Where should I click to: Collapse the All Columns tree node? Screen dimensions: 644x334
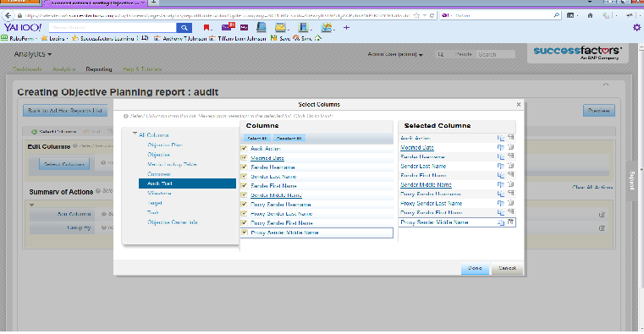(135, 134)
